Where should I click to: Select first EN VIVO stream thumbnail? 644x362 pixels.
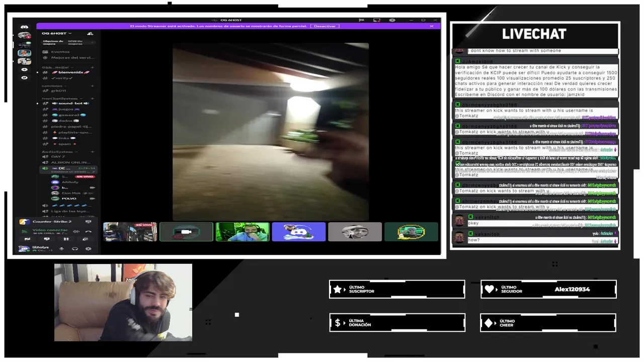pos(130,232)
